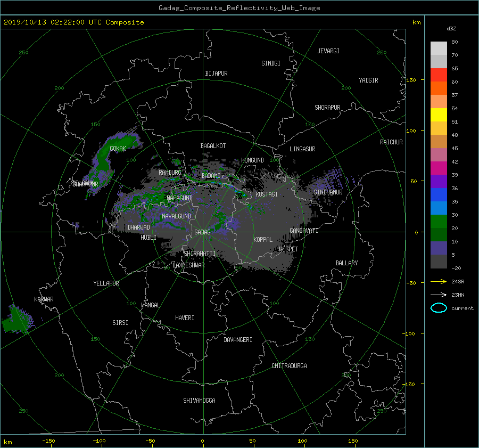Select the 'BAGALKOT' city label
Screen dimensions: 479x448
point(213,146)
